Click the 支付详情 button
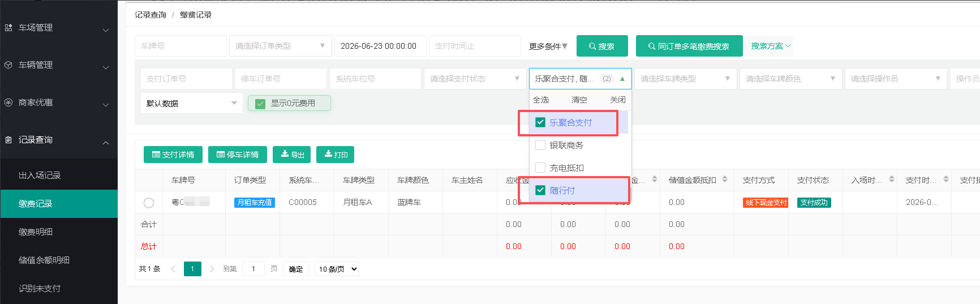This screenshot has height=304, width=980. click(173, 155)
